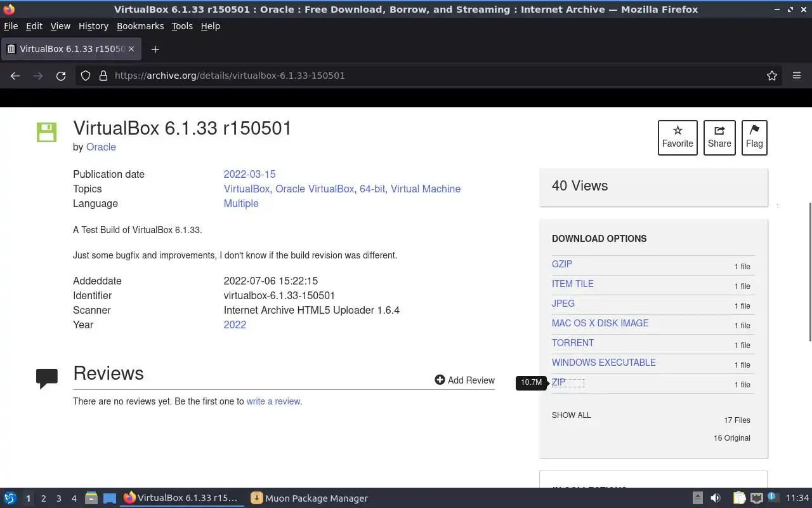Download the JPEG option
Image resolution: width=812 pixels, height=508 pixels.
click(x=563, y=304)
